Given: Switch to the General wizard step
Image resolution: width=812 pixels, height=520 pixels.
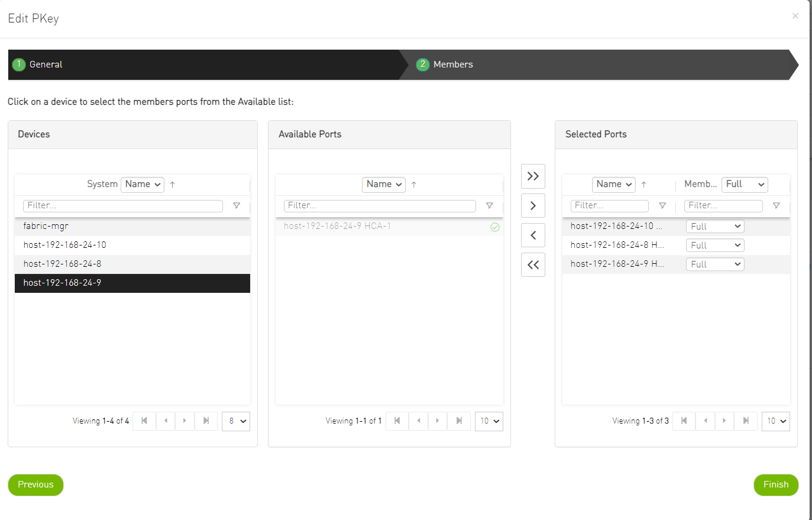Looking at the screenshot, I should [46, 64].
